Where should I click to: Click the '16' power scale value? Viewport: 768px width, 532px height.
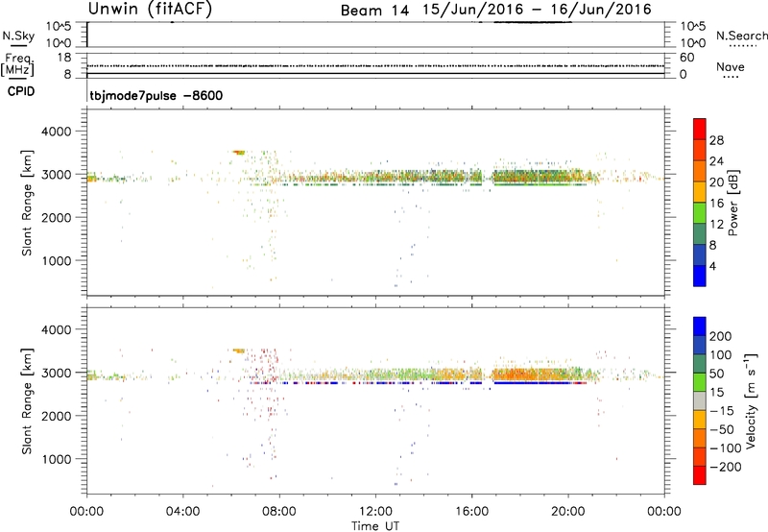tap(716, 204)
